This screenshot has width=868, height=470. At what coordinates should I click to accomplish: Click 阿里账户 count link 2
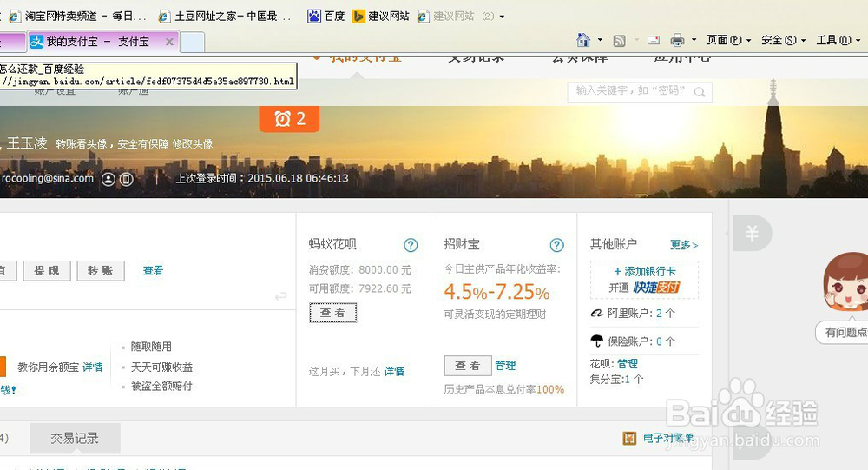pos(659,313)
